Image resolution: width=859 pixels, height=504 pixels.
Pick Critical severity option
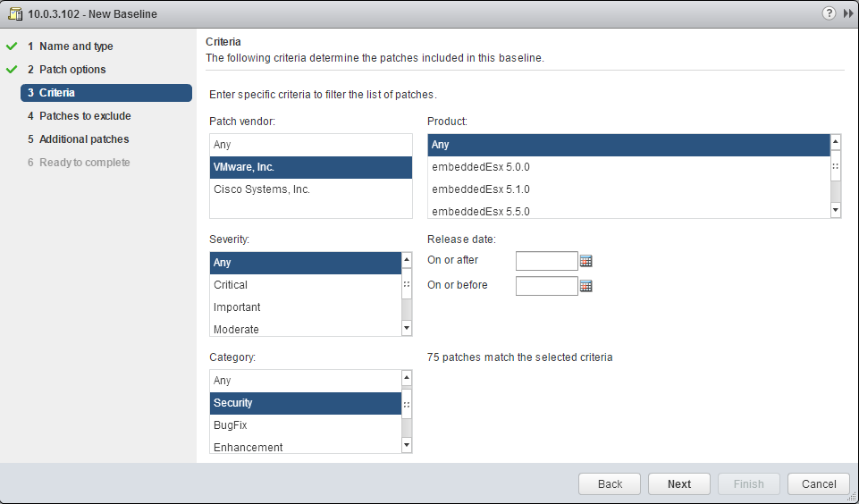231,285
